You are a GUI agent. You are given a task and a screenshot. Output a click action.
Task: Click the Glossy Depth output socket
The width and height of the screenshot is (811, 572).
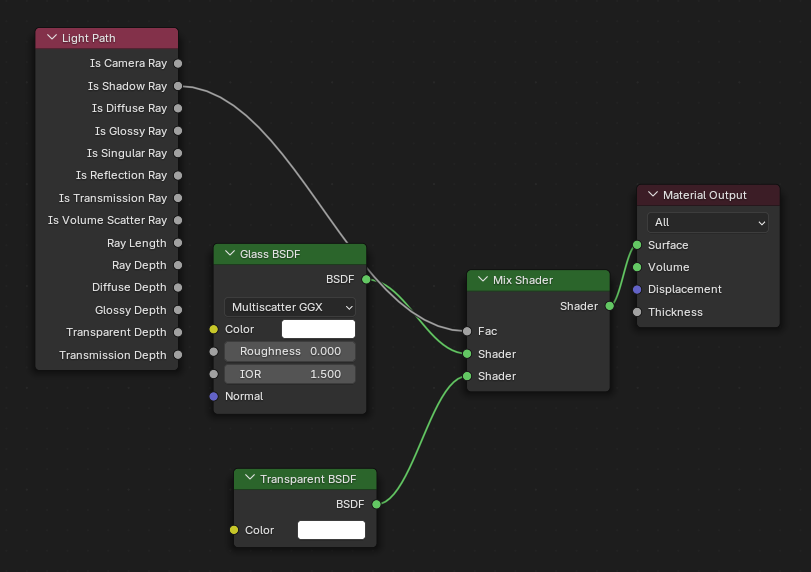(178, 310)
